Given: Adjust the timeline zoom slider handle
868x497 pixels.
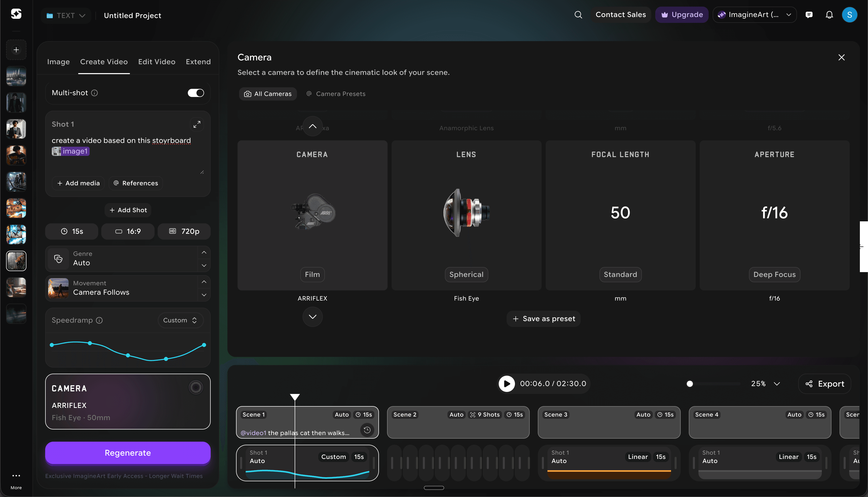Looking at the screenshot, I should pyautogui.click(x=690, y=384).
